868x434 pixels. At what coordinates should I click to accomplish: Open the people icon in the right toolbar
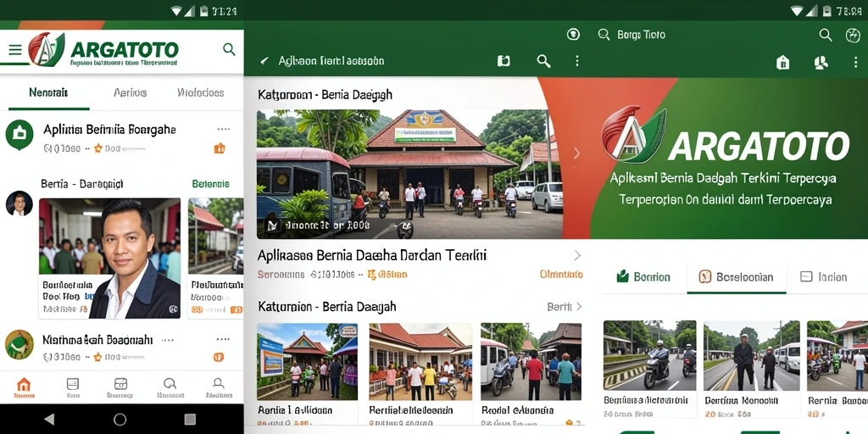click(x=821, y=62)
